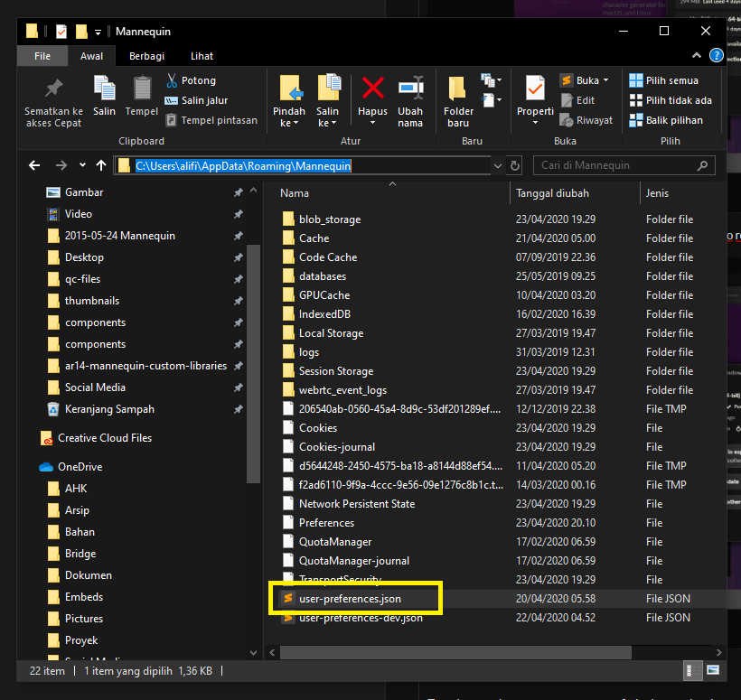The height and width of the screenshot is (700, 741).
Task: Open the new item dropdown in Baru group
Action: coord(492,80)
